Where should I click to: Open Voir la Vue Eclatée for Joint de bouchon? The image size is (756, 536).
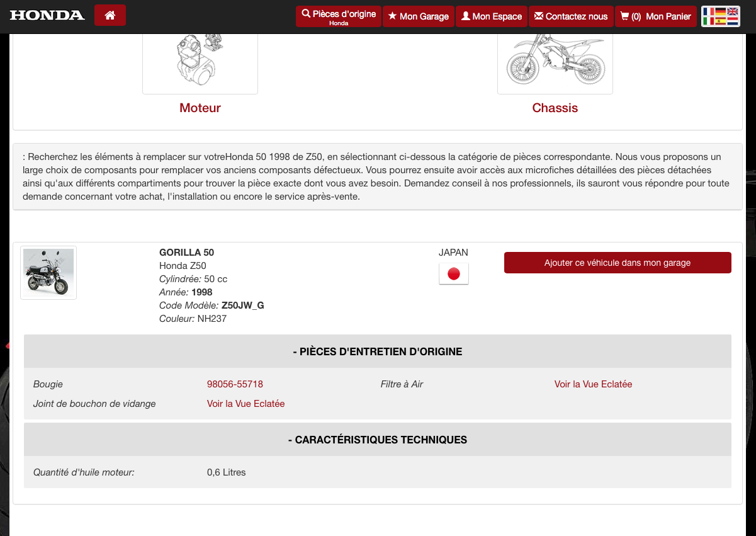click(245, 404)
